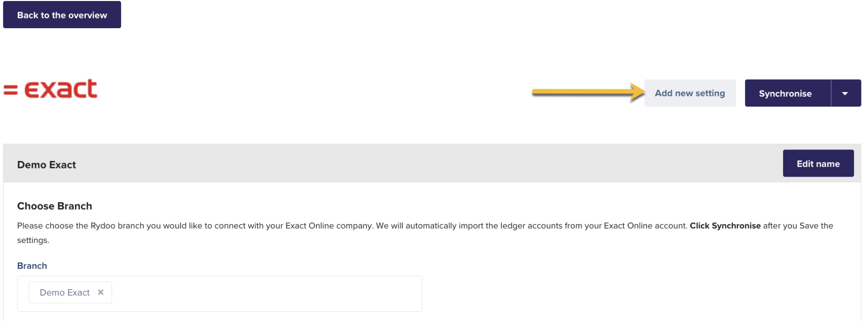868x331 pixels.
Task: Click the trailing word 'settings.' in the description
Action: pos(33,240)
